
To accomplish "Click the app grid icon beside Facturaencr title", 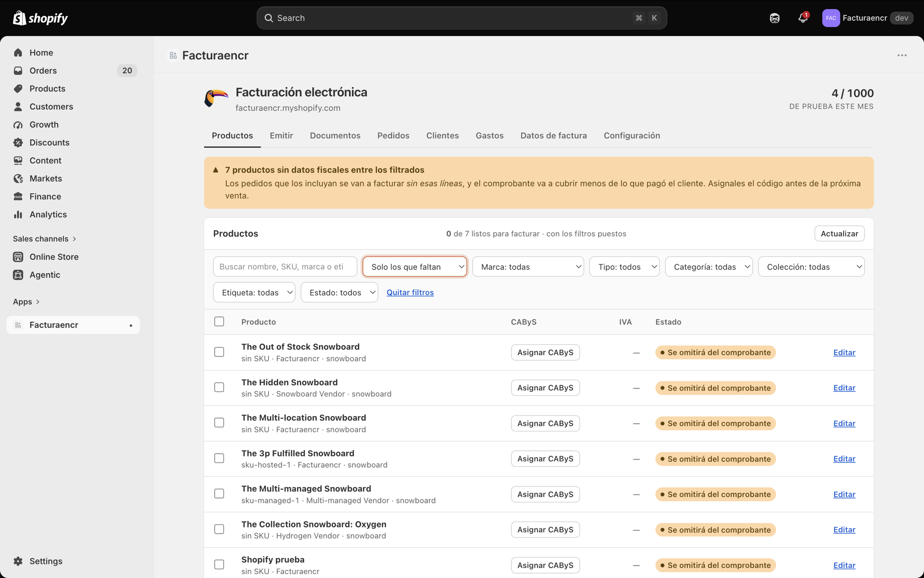I will pos(173,55).
